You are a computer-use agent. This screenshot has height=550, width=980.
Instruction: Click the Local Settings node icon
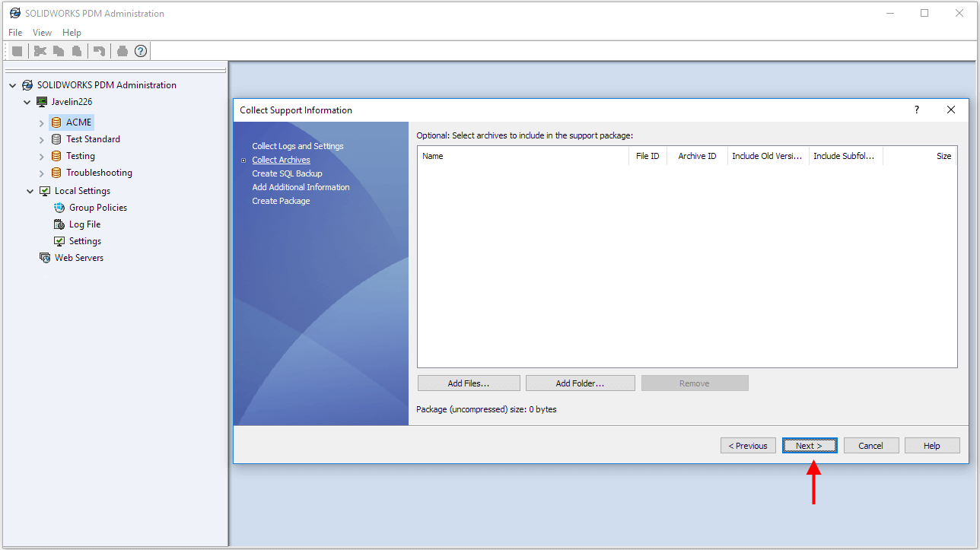pos(45,191)
